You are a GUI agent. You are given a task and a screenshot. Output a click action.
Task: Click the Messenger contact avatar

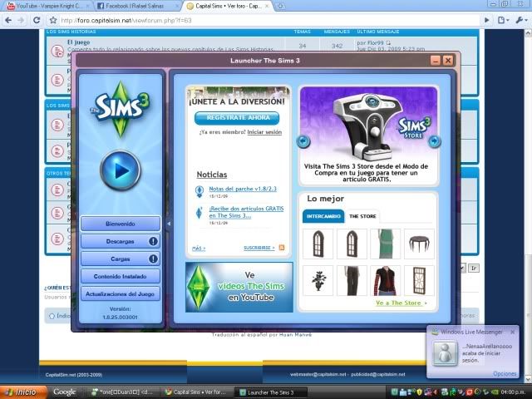445,353
